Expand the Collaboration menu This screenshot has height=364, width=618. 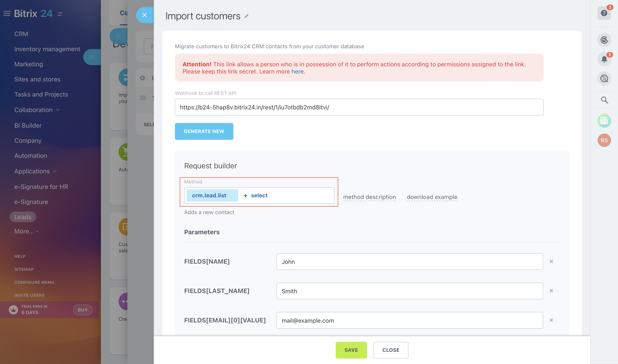click(x=37, y=110)
